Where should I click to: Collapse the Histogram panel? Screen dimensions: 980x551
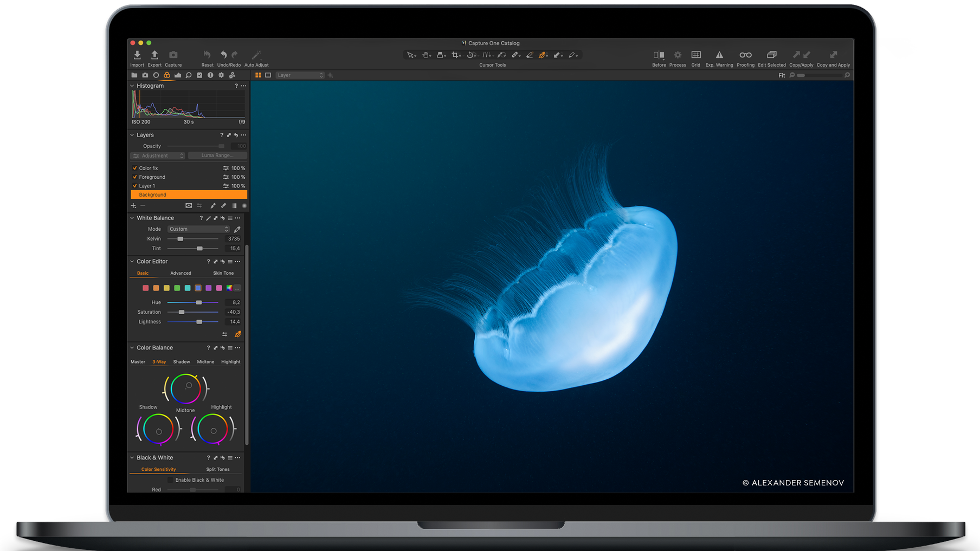[132, 86]
